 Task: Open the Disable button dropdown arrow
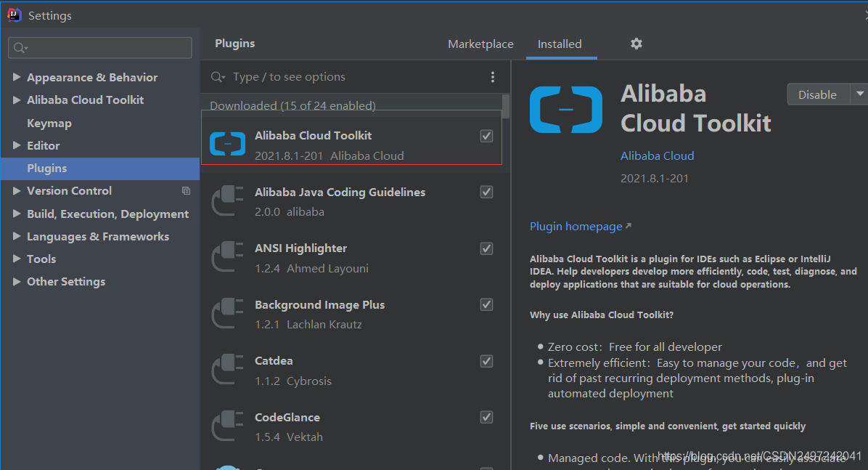[x=860, y=94]
